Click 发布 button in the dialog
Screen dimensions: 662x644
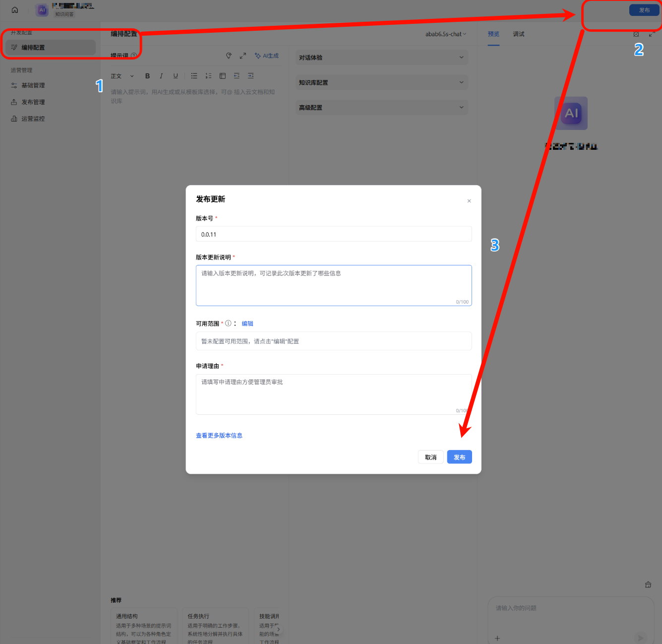(459, 457)
